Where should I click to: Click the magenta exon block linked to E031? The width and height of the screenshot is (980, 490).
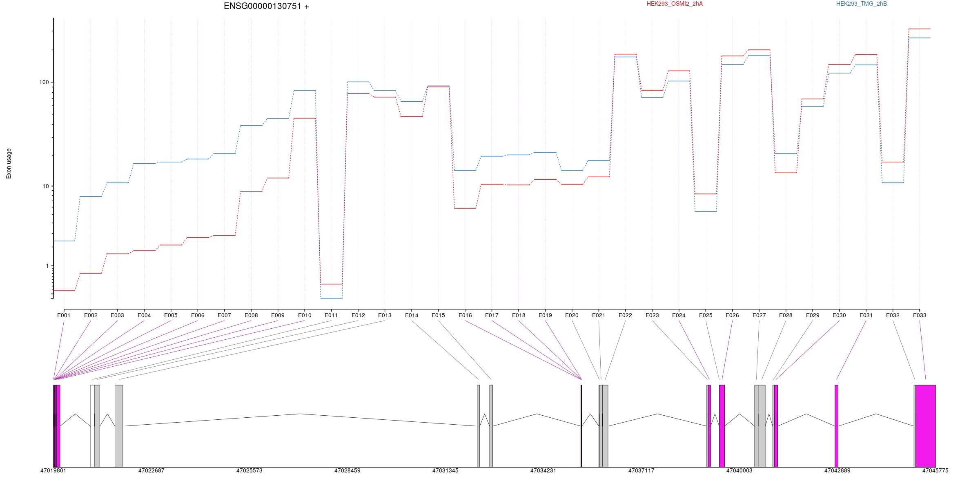pos(836,426)
